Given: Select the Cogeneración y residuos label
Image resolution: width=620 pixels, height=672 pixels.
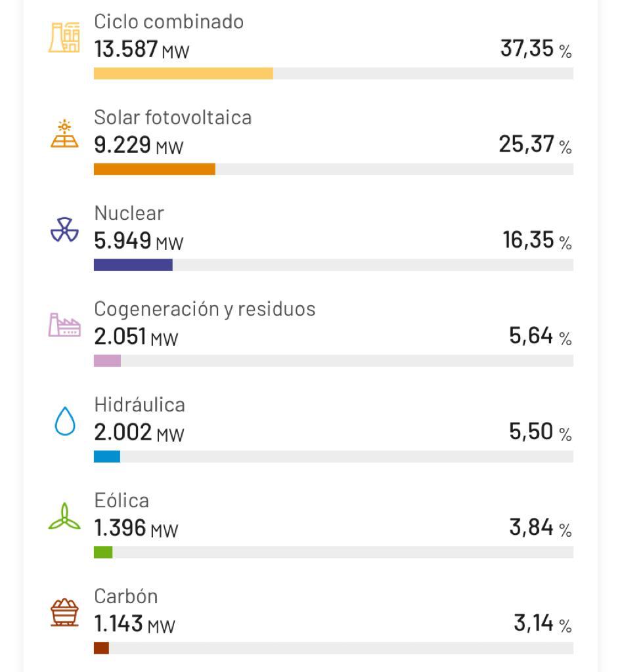Looking at the screenshot, I should point(204,309).
